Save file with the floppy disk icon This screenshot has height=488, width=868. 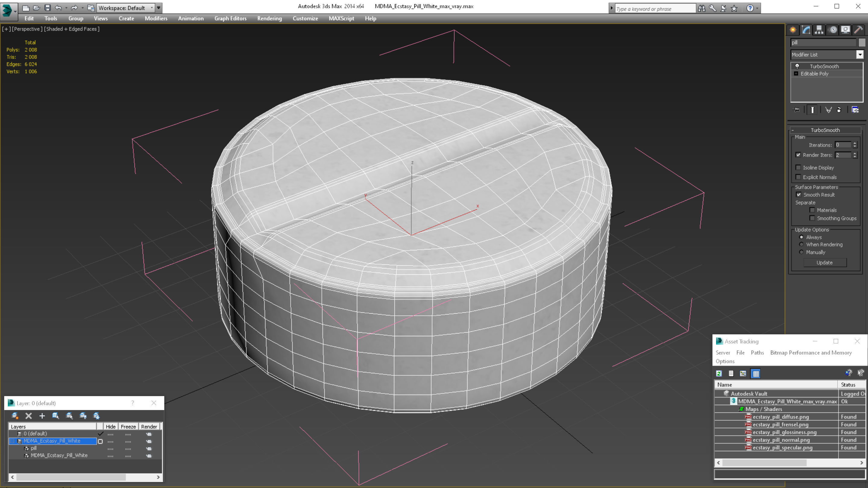coord(48,8)
